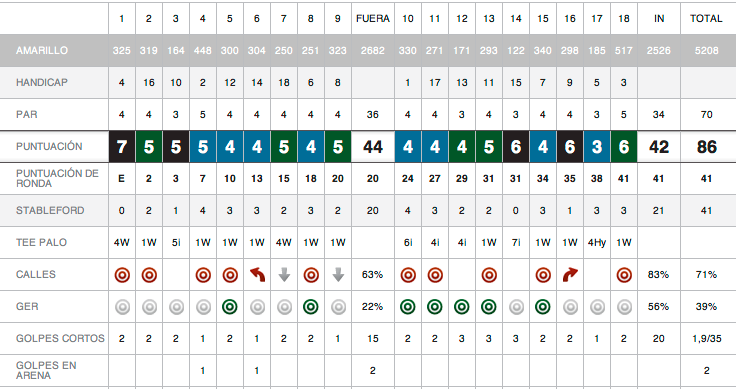Select the black score 7 on hole 1
The height and width of the screenshot is (389, 736).
[122, 147]
